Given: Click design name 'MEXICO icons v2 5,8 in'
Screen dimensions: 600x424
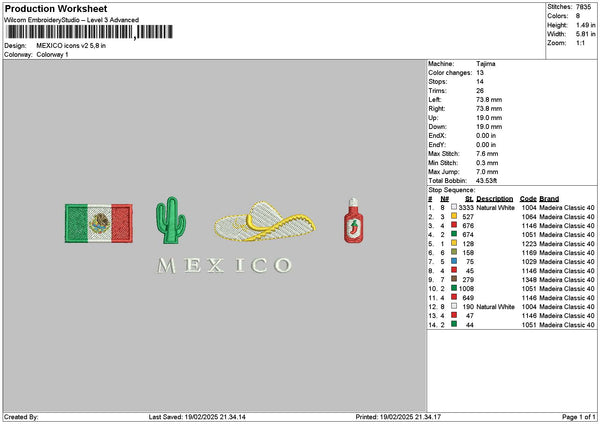Looking at the screenshot, I should coord(71,46).
